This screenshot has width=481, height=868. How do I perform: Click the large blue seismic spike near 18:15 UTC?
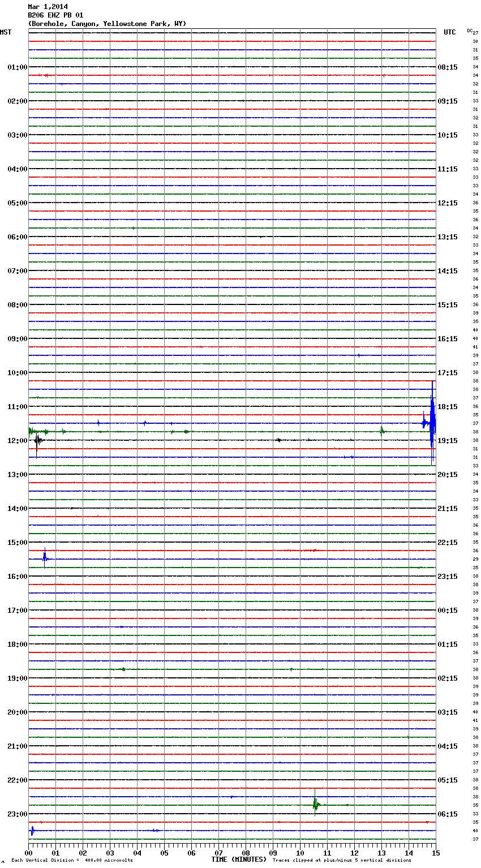[x=432, y=422]
